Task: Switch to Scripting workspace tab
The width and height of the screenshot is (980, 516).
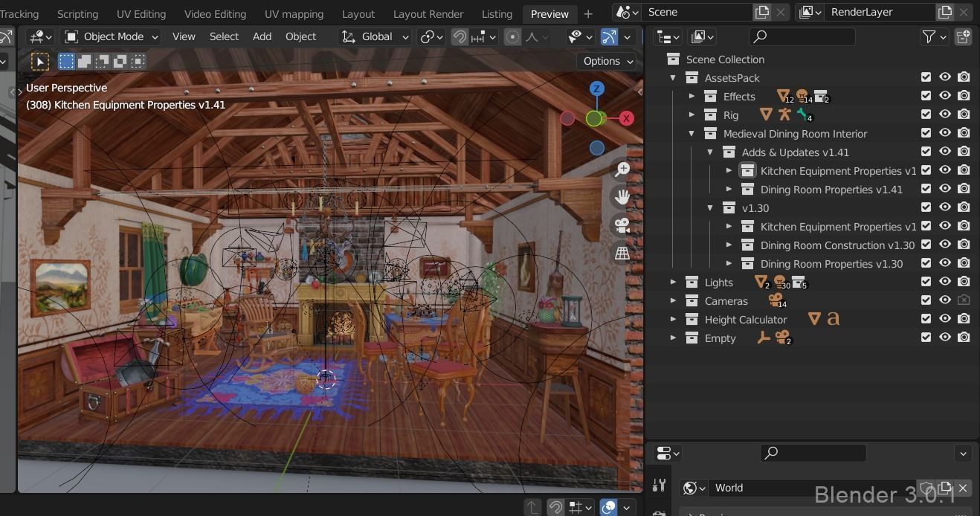Action: click(x=77, y=13)
